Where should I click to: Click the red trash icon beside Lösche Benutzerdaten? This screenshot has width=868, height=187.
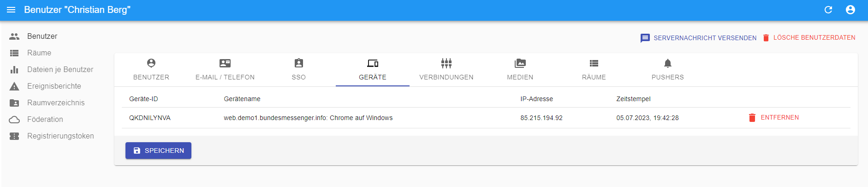click(x=766, y=38)
